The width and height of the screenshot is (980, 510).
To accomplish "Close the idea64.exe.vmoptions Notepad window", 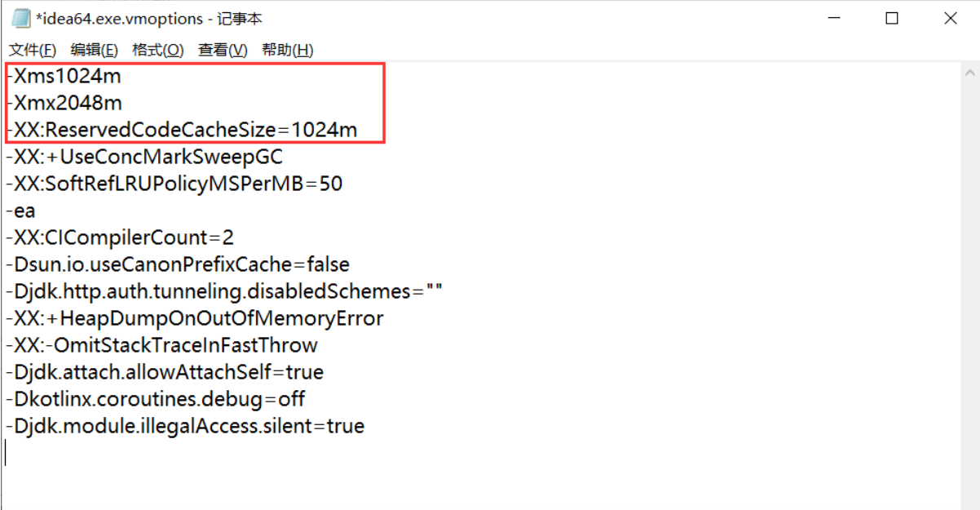I will tap(950, 18).
